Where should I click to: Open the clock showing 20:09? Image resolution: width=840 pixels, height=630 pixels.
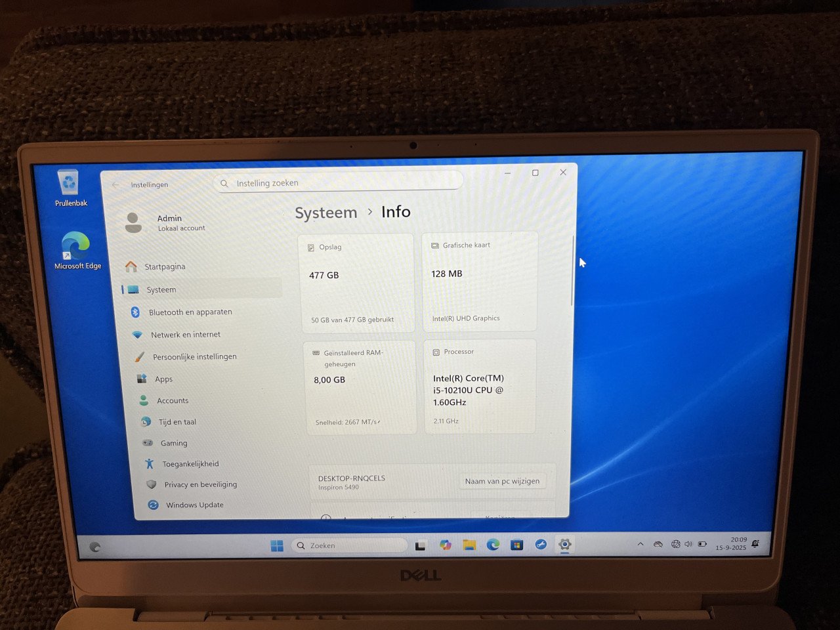(731, 543)
